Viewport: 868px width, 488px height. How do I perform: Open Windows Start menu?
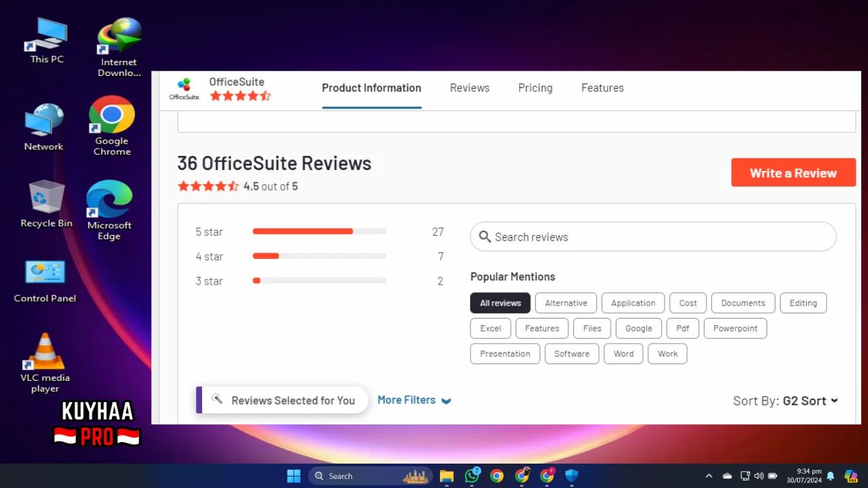click(x=294, y=476)
